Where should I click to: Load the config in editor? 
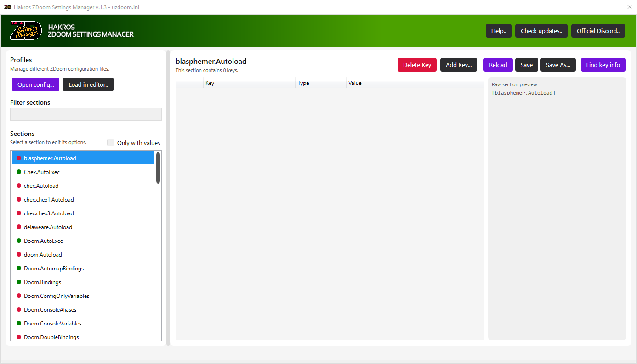(88, 84)
